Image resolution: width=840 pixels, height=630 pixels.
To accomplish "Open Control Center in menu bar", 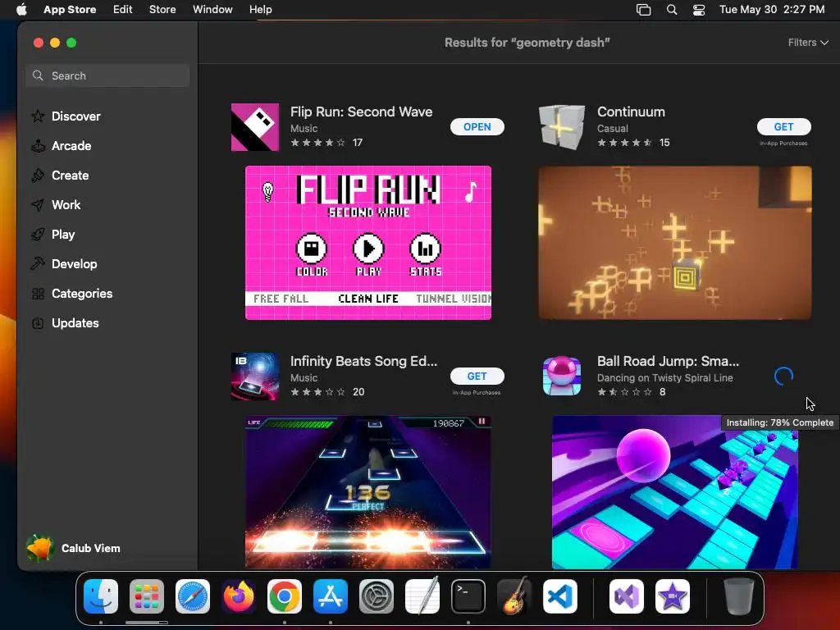I will pos(699,10).
